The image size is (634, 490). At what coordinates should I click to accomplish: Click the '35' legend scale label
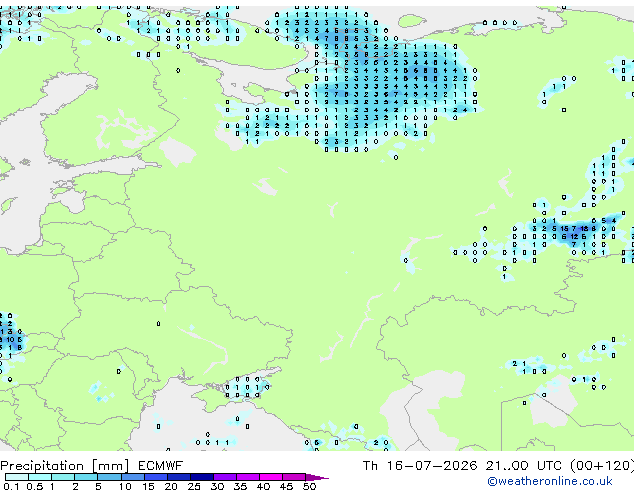[x=240, y=486]
